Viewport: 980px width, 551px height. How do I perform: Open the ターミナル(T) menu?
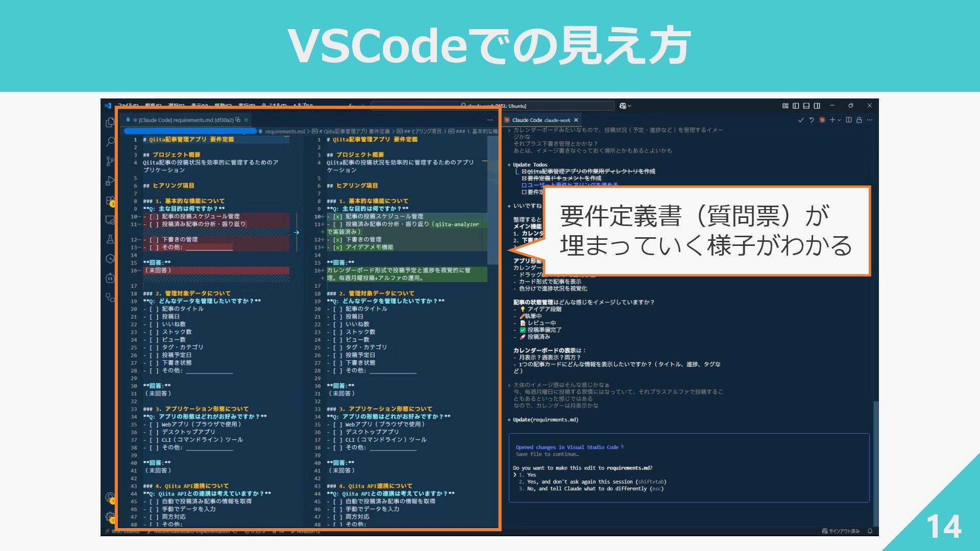(x=274, y=106)
